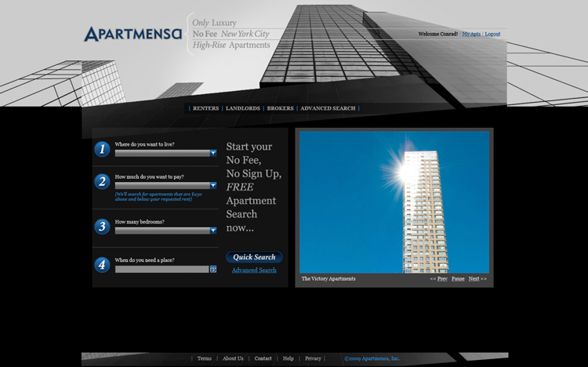588x367 pixels.
Task: Click the step 4 number badge
Action: pyautogui.click(x=102, y=265)
